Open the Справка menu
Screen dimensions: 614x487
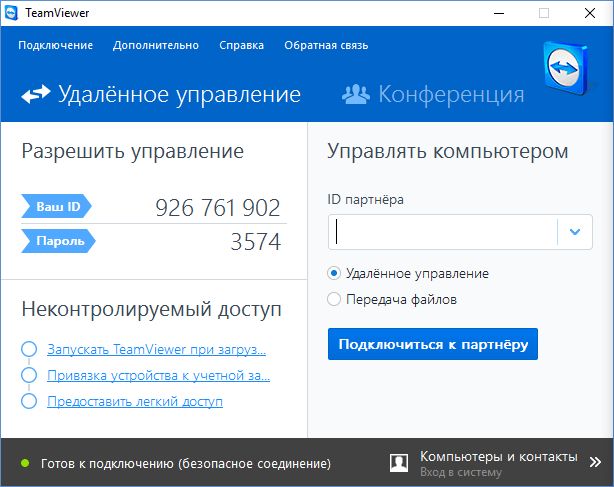click(x=241, y=45)
